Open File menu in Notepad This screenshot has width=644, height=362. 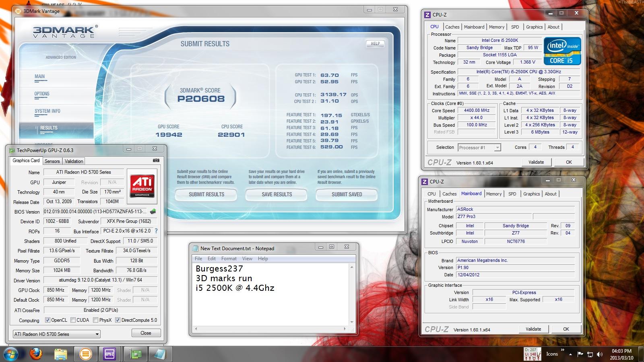198,259
